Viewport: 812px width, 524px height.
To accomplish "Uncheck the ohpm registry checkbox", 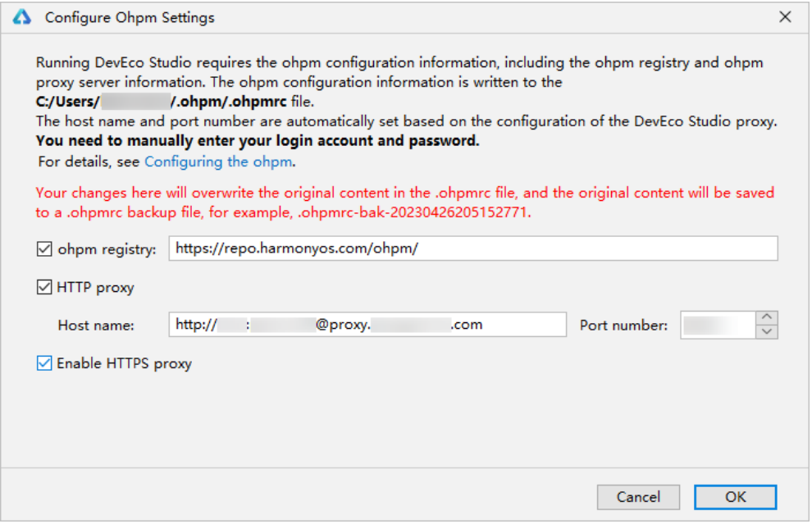I will pos(44,249).
